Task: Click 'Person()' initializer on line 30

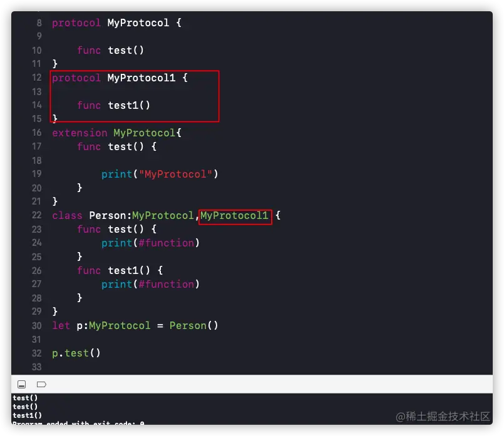Action: pyautogui.click(x=194, y=325)
